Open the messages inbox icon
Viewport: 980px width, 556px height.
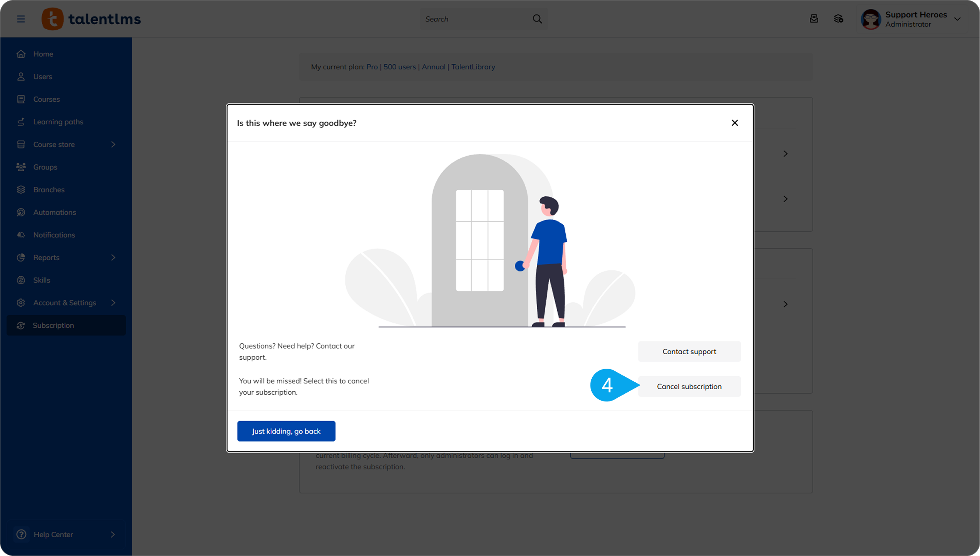pos(814,19)
